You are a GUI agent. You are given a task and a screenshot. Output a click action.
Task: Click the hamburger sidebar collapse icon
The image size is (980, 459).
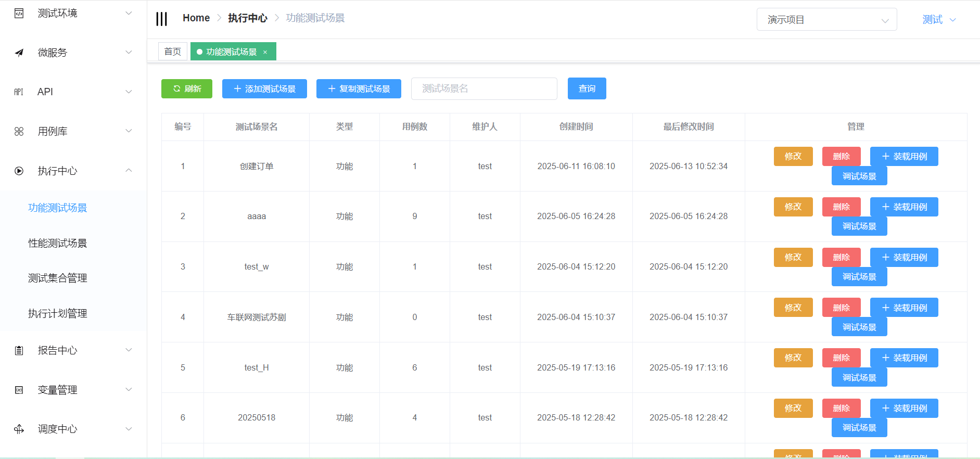[162, 19]
